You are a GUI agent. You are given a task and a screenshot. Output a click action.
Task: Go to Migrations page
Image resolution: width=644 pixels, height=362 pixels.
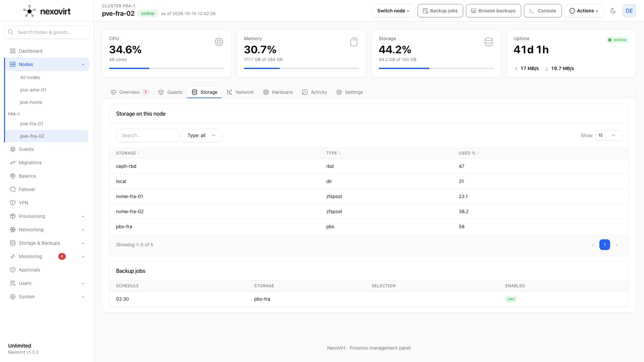(x=47, y=163)
